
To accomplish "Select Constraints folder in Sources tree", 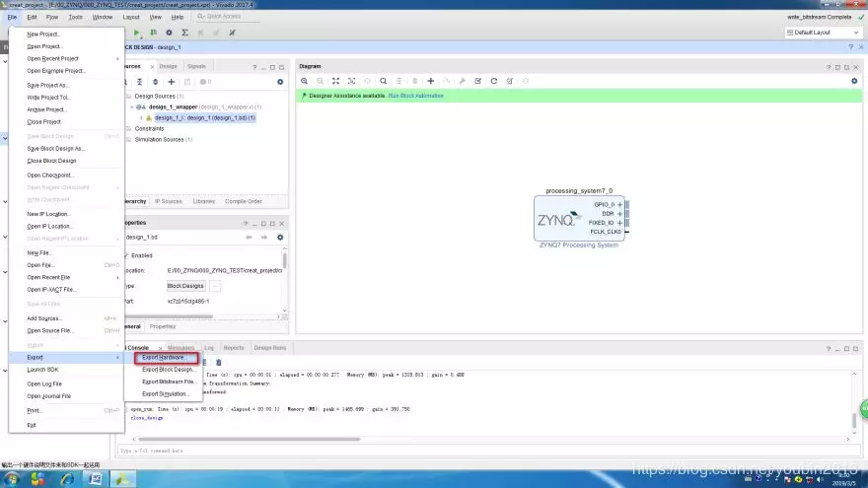I will [149, 128].
